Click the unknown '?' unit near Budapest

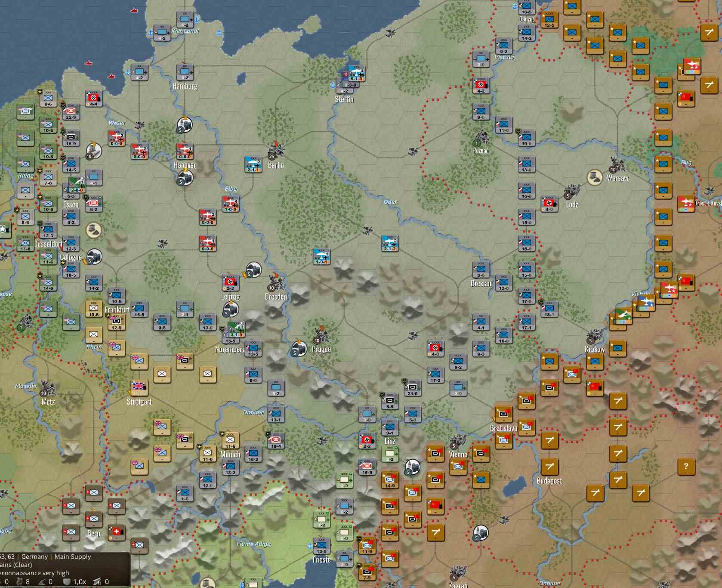click(x=686, y=467)
